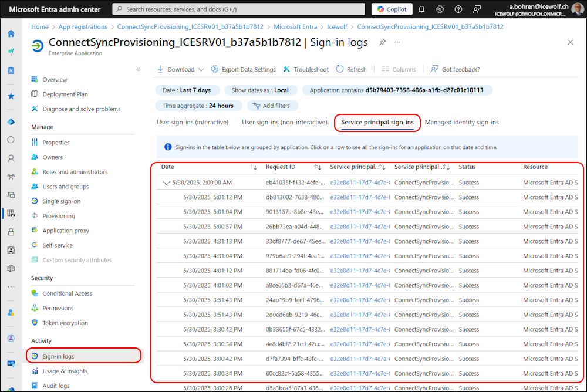Expand more items ellipsis in left rail

(11, 287)
